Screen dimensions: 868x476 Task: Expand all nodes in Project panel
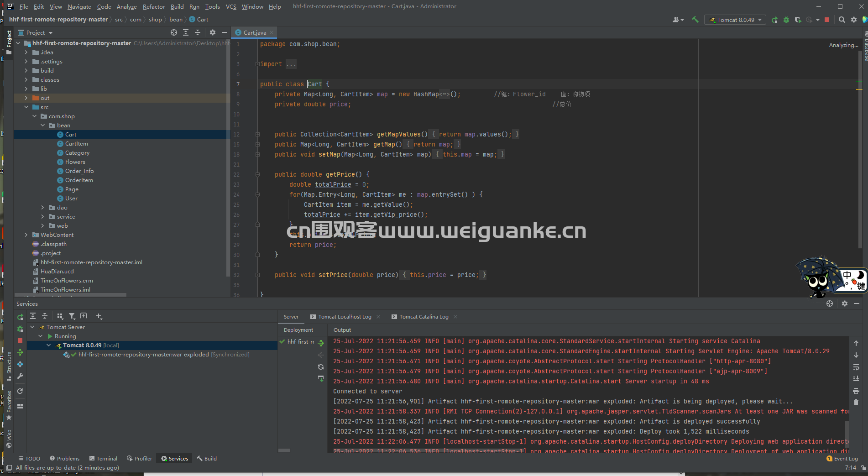pyautogui.click(x=186, y=32)
